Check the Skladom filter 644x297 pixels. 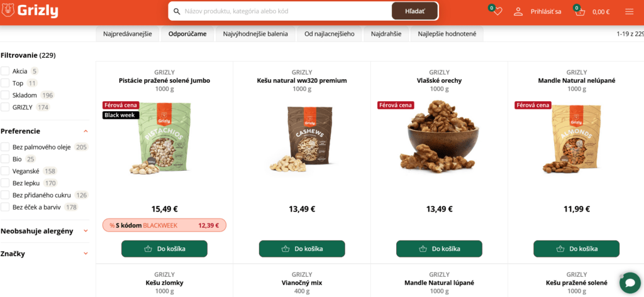5,95
